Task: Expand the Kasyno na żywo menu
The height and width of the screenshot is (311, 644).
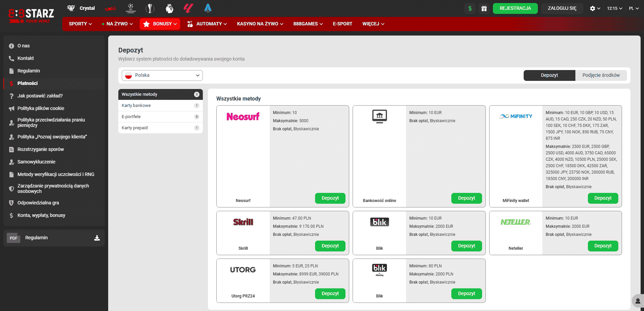Action: (x=260, y=24)
